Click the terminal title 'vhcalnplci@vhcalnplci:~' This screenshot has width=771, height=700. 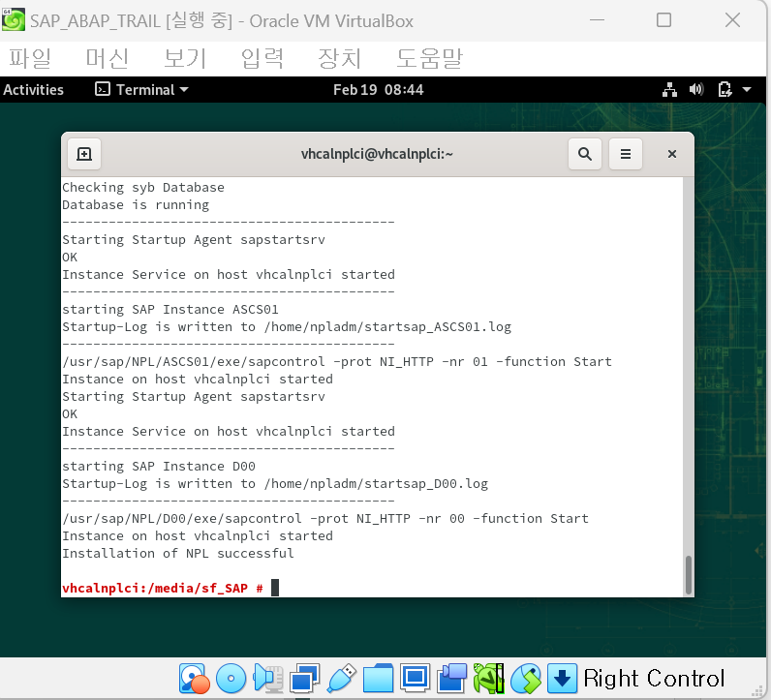pos(377,154)
